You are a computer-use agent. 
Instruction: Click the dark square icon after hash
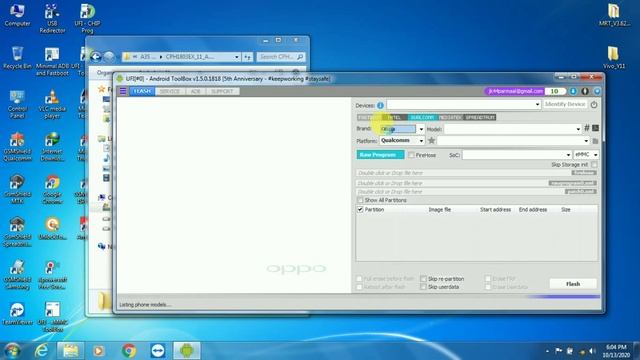(x=596, y=128)
